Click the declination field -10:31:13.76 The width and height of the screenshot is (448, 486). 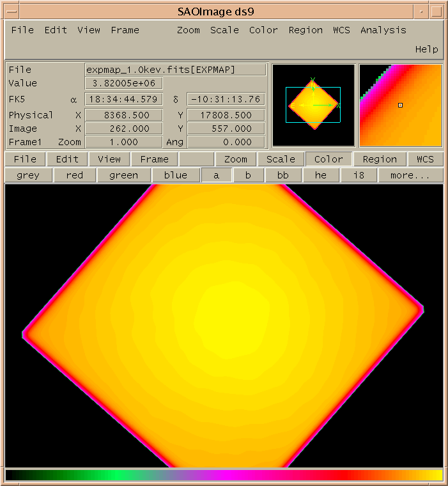pos(226,99)
